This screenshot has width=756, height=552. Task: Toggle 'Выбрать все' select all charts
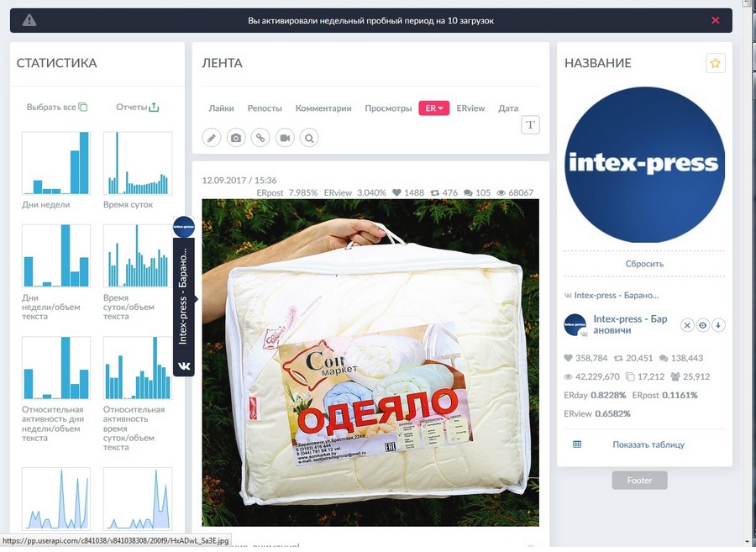[56, 108]
